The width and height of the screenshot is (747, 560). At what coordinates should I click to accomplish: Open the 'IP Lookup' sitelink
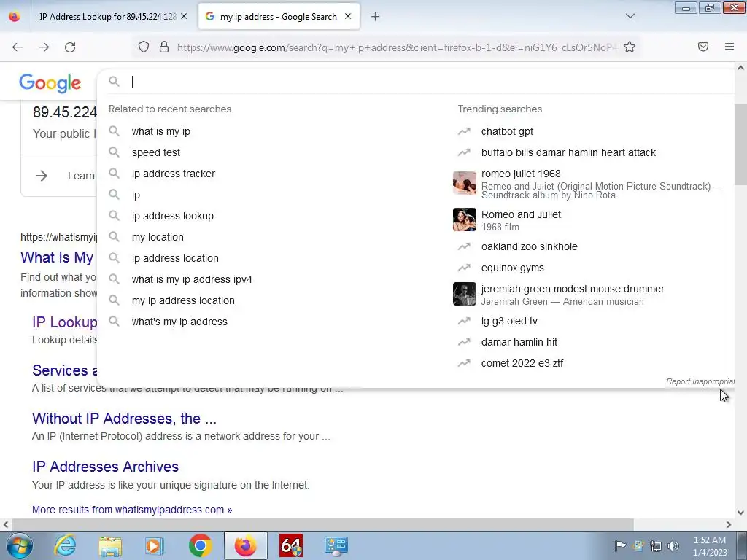64,322
